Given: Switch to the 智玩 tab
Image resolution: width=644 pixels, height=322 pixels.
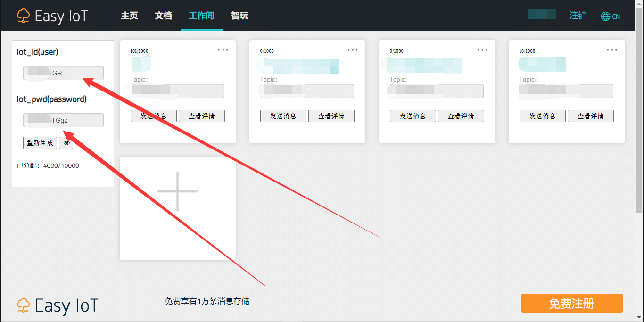Looking at the screenshot, I should coord(239,16).
